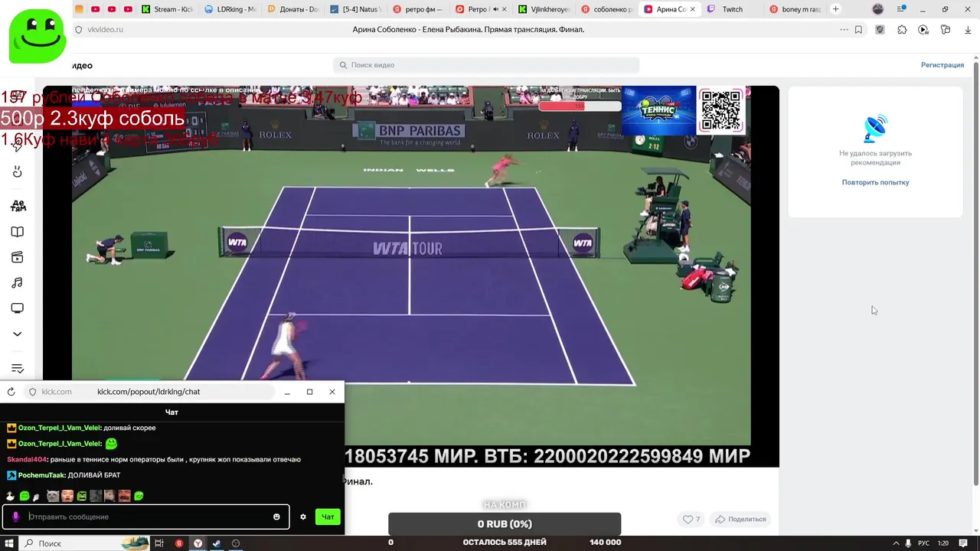980x551 pixels.
Task: Click the green Kick logo overlay
Action: (x=38, y=36)
